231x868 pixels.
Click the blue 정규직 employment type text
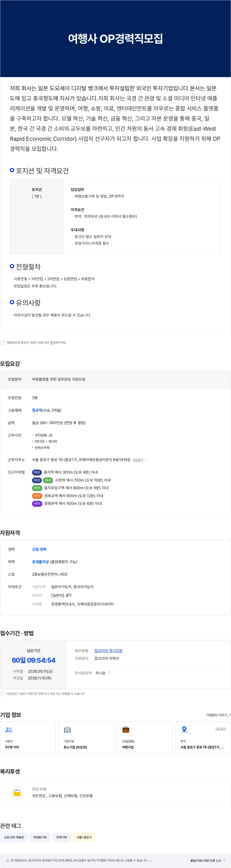[37, 410]
